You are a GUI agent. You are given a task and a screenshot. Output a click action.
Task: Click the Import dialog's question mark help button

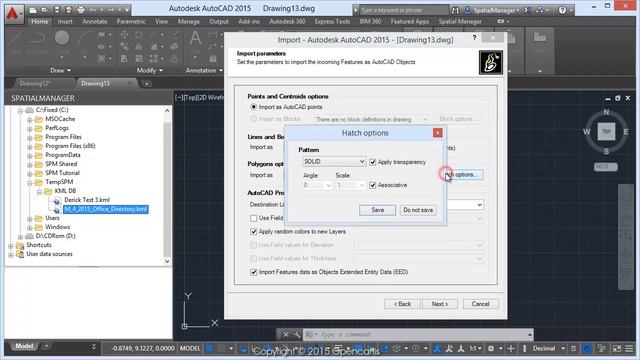coord(474,38)
